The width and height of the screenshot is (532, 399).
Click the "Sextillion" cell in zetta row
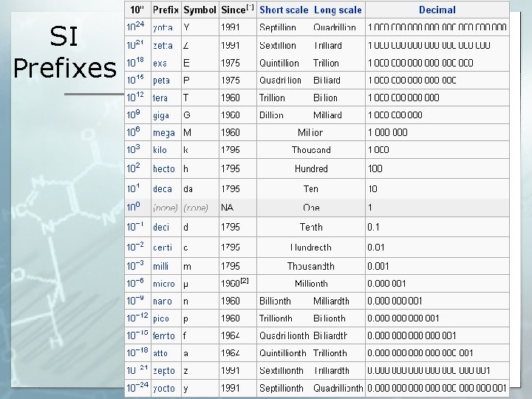tap(278, 46)
